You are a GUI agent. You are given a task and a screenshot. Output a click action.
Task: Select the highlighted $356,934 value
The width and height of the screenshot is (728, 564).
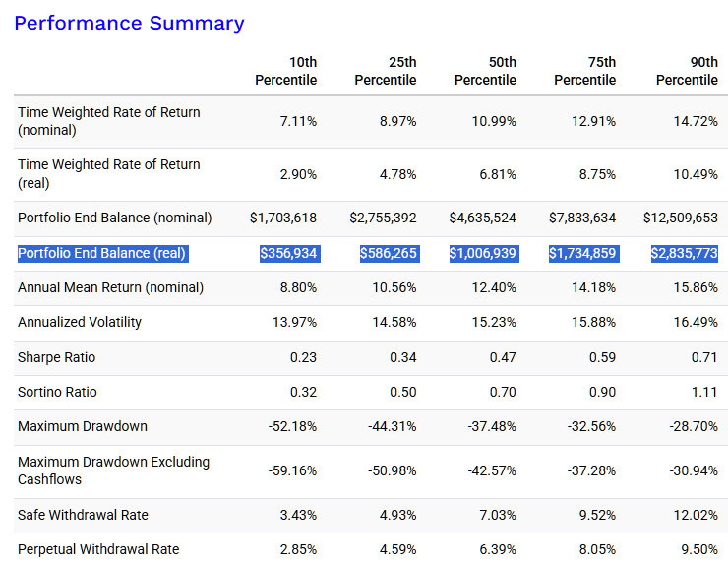coord(289,254)
